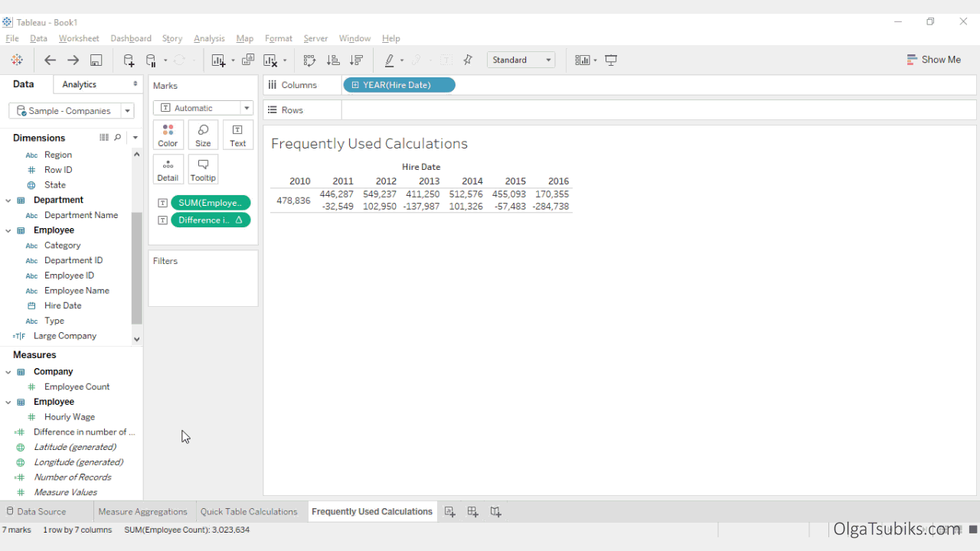The image size is (980, 551).
Task: Open the Show/Hide Cards dropdown arrow
Action: coord(595,60)
